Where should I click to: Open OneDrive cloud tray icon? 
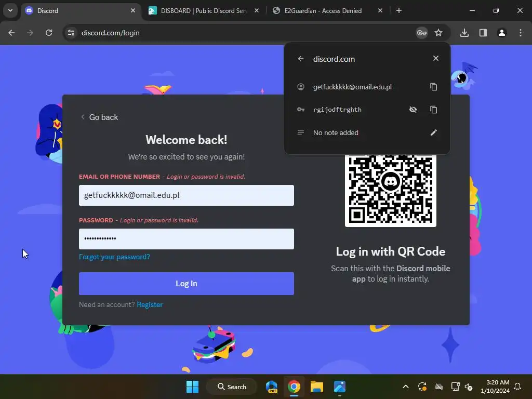439,387
